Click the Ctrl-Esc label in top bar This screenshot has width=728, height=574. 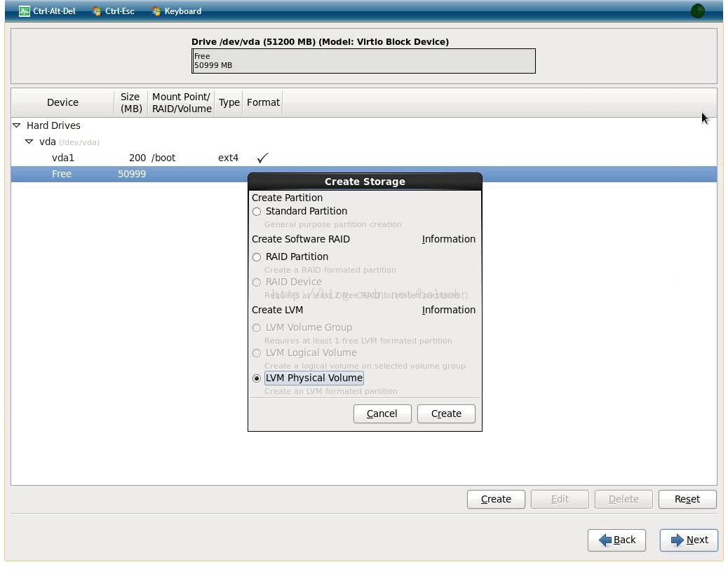click(120, 11)
